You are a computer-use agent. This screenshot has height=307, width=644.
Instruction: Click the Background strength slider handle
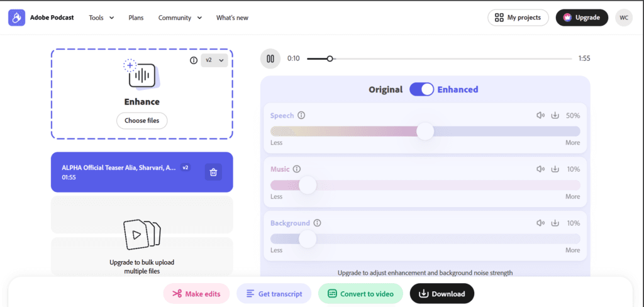coord(308,239)
